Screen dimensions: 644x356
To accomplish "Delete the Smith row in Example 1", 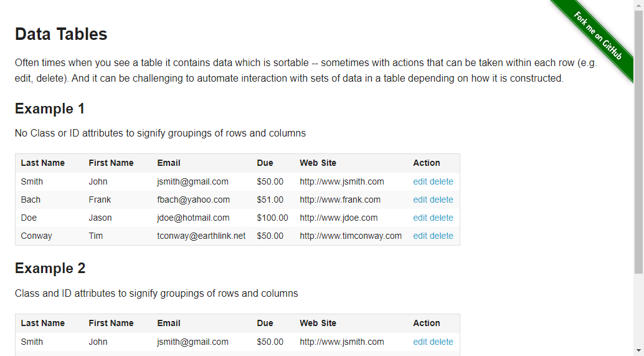I will [442, 181].
